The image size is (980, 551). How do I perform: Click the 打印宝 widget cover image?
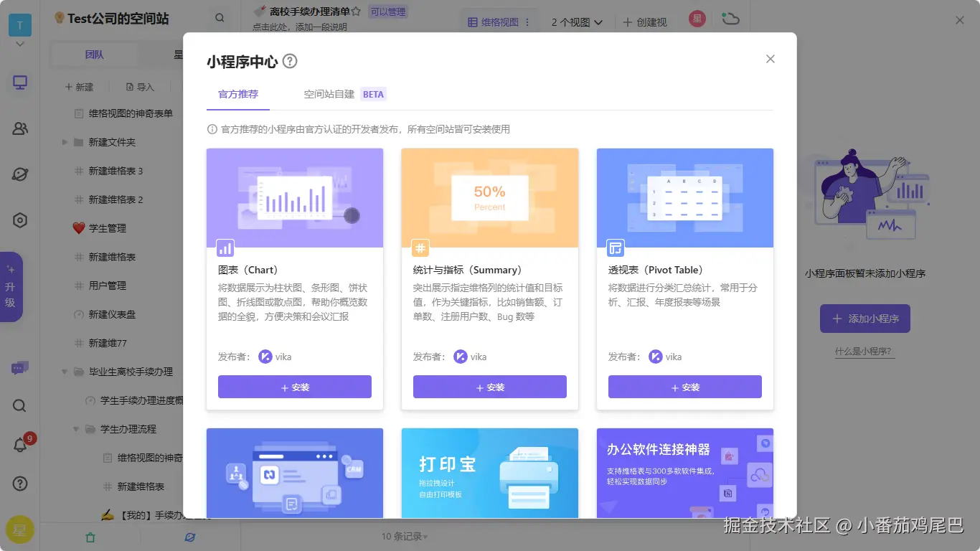(490, 473)
